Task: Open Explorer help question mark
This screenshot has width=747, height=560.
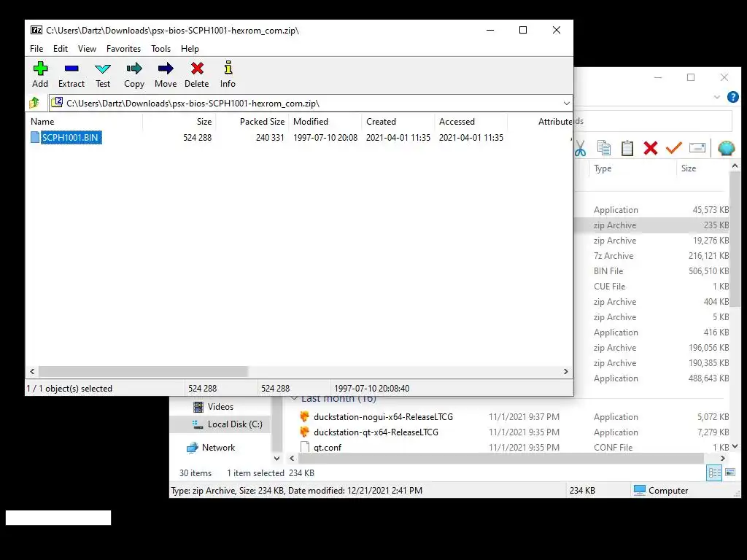Action: point(732,97)
